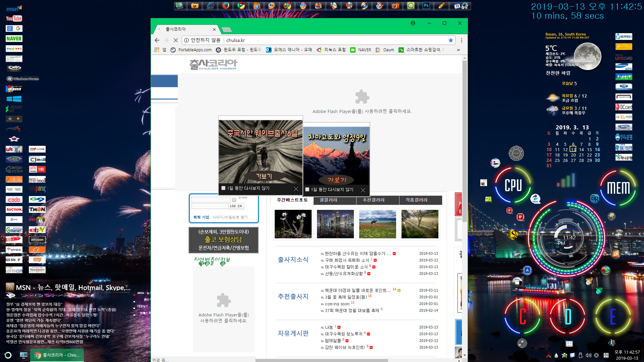This screenshot has width=644, height=362.
Task: Open the green NAVER desktop shortcut
Action: pos(14,39)
